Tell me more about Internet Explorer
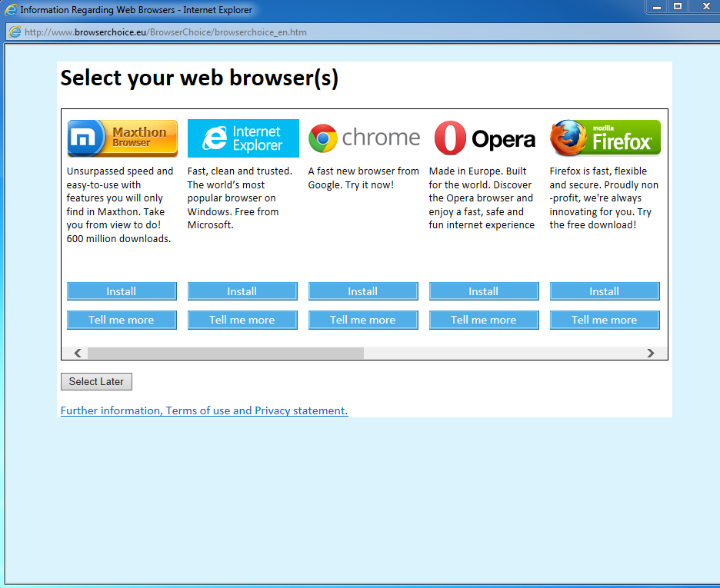This screenshot has width=720, height=588. click(242, 320)
